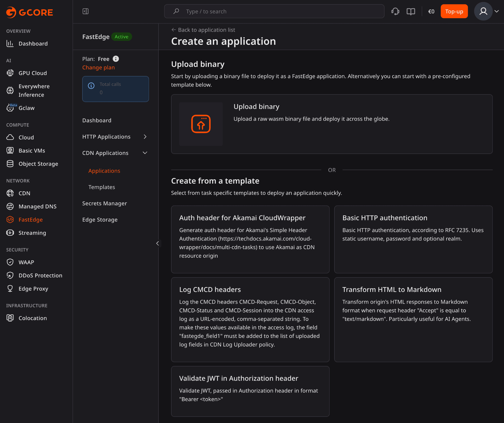Screen dimensions: 504x423
Task: Open the WAAP shield icon
Action: [10, 262]
